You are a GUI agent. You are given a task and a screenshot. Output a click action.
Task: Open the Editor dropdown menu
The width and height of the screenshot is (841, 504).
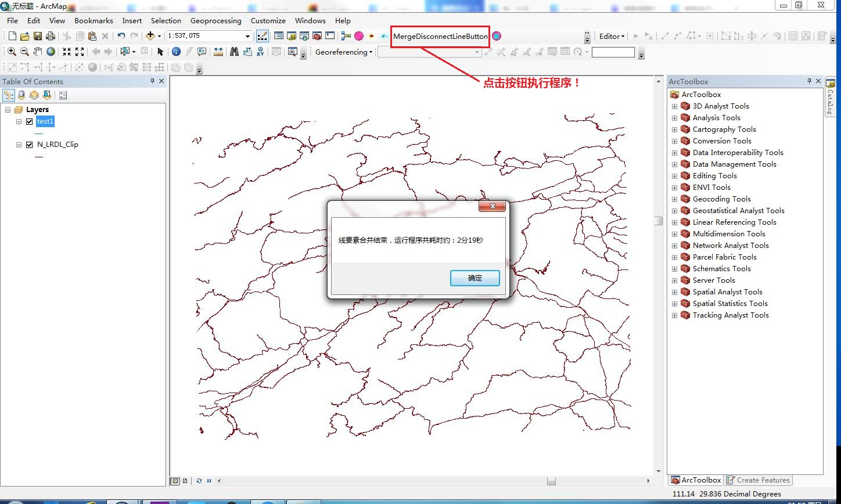coord(612,36)
